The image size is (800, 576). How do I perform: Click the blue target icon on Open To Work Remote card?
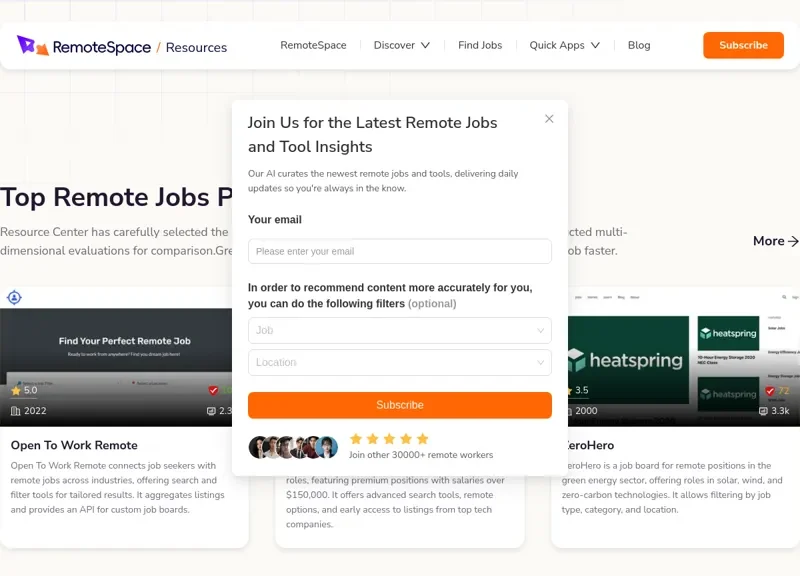point(14,295)
